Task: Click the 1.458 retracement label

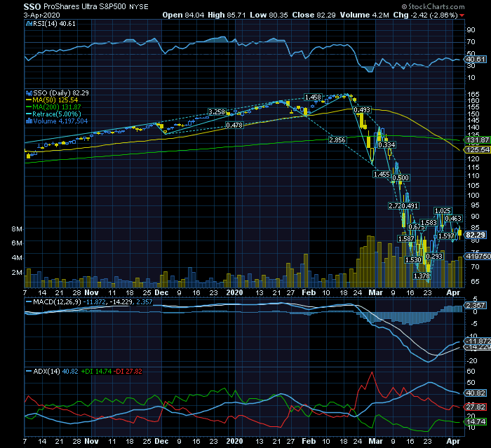Action: click(x=313, y=97)
